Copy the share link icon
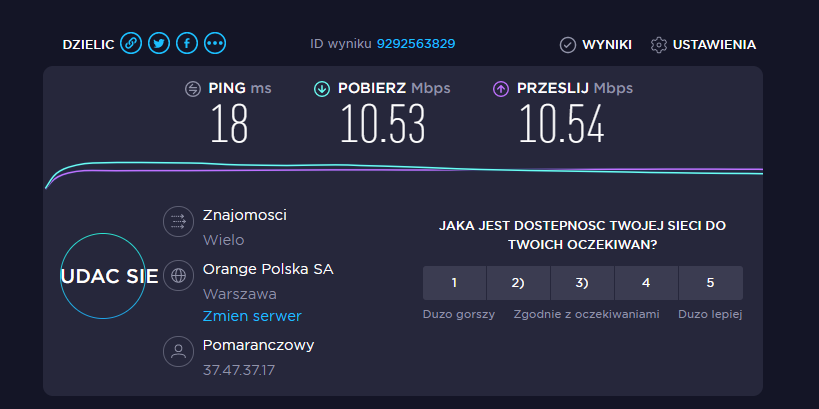 (x=131, y=43)
